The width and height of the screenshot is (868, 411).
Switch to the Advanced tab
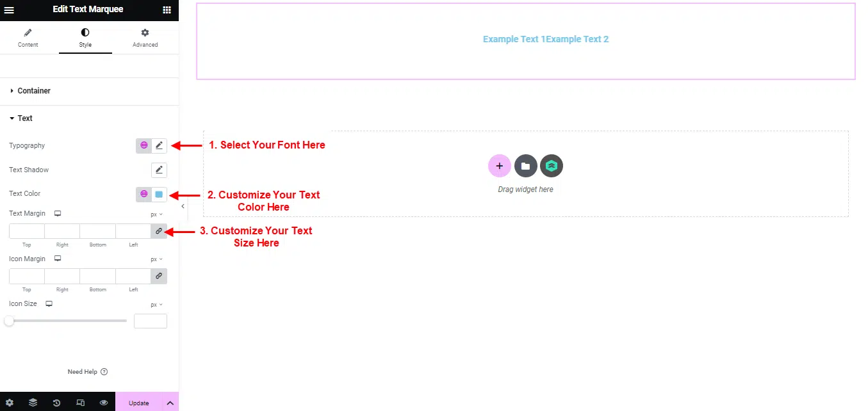click(145, 38)
